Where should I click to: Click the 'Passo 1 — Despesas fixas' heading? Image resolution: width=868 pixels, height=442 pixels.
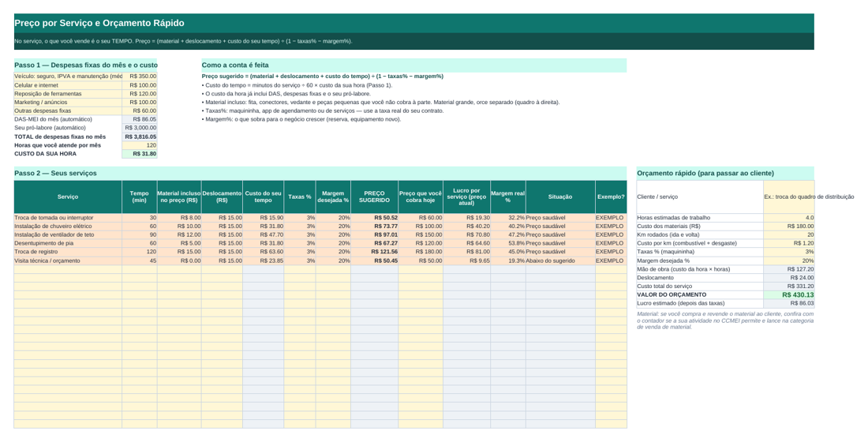pos(86,65)
